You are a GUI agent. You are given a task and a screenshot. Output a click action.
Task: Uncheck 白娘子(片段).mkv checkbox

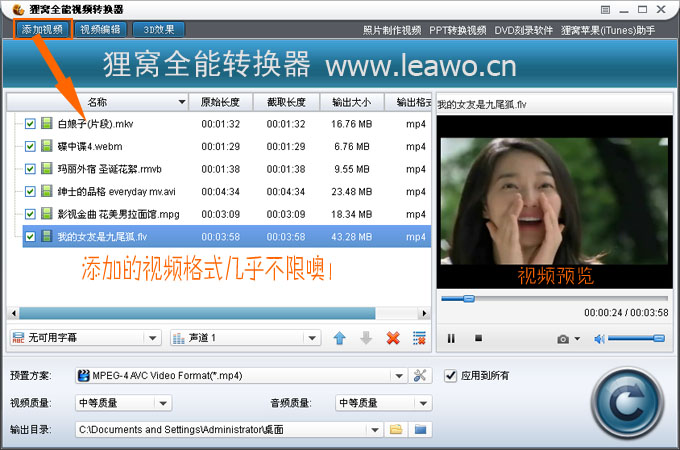click(30, 124)
